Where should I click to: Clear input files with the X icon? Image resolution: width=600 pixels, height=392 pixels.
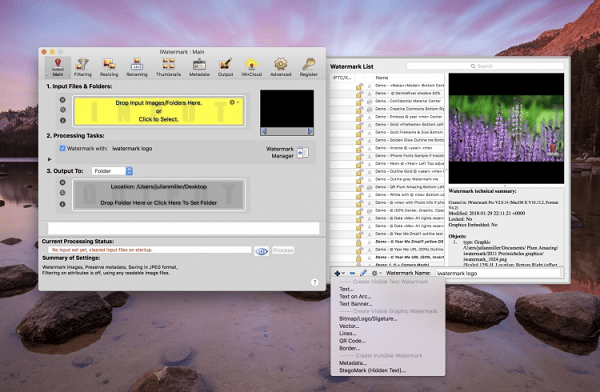(62, 100)
